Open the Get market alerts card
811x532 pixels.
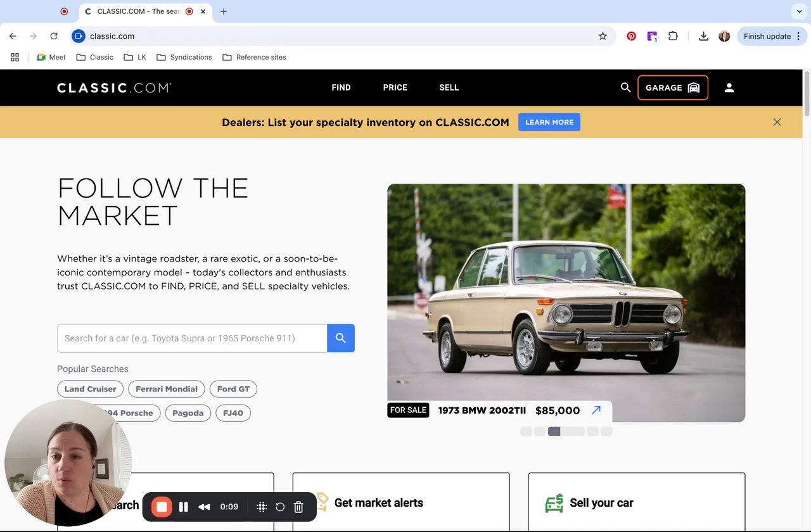tap(401, 502)
